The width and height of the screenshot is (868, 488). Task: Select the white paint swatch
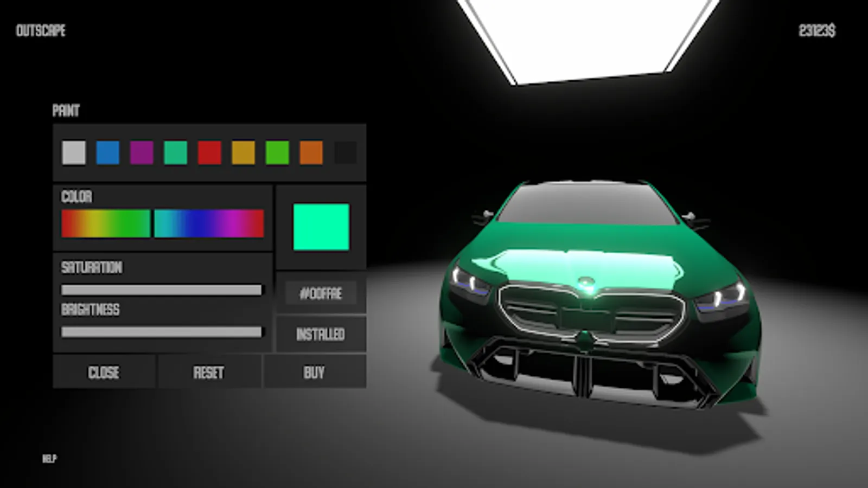click(x=73, y=152)
